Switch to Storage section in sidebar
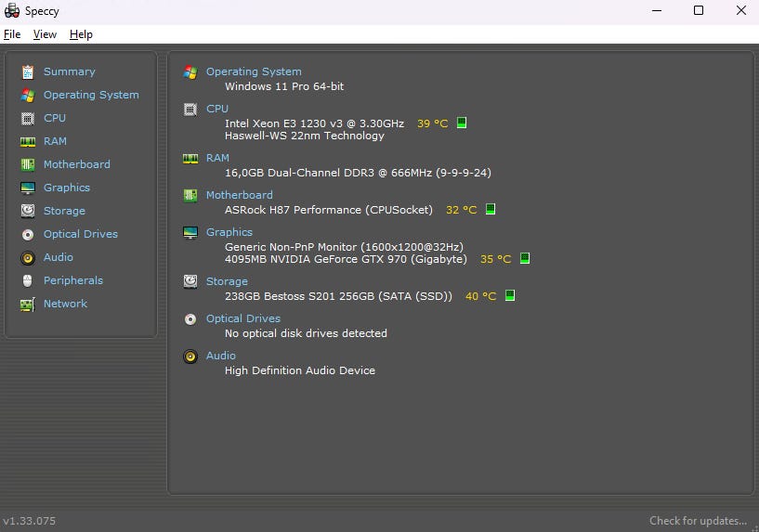Viewport: 759px width, 532px height. (x=64, y=211)
